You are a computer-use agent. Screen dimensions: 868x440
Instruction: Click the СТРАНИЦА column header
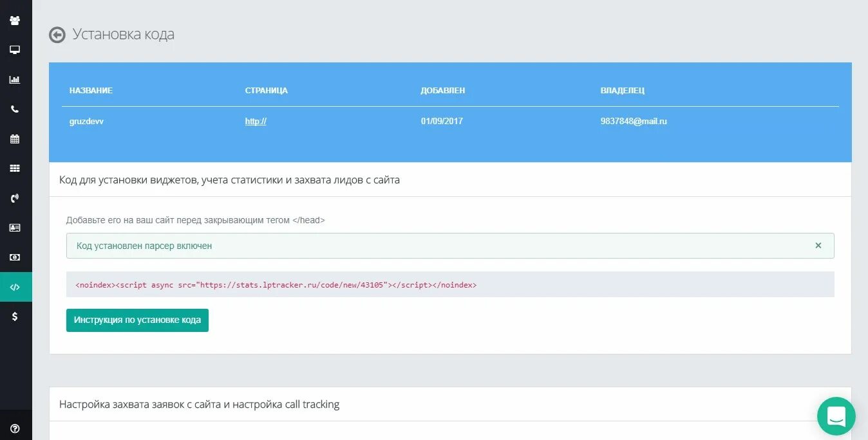click(266, 91)
